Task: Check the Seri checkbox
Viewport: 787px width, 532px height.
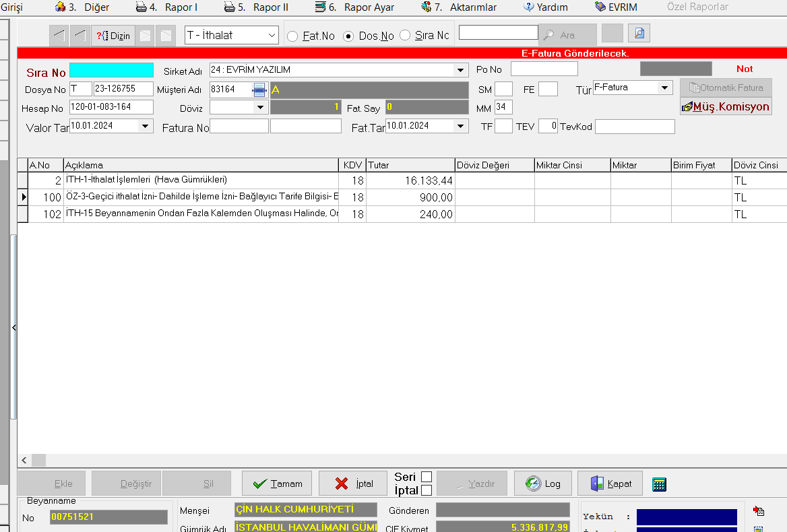Action: 426,477
